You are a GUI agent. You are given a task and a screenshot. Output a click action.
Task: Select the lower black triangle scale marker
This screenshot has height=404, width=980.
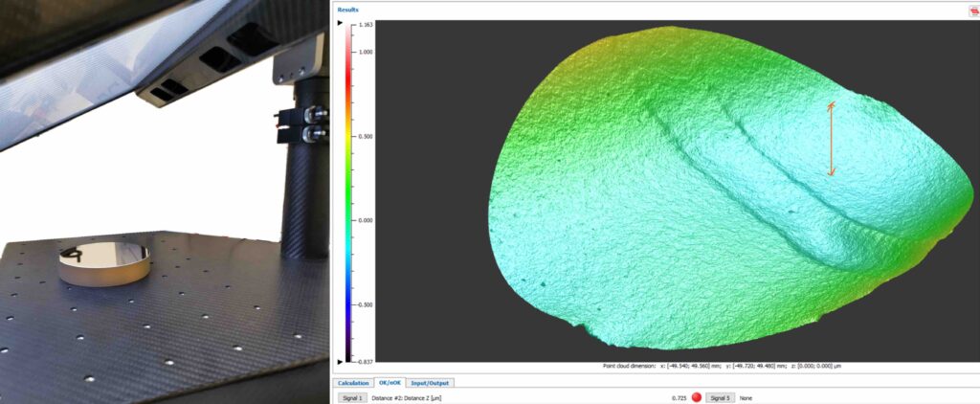pos(340,361)
